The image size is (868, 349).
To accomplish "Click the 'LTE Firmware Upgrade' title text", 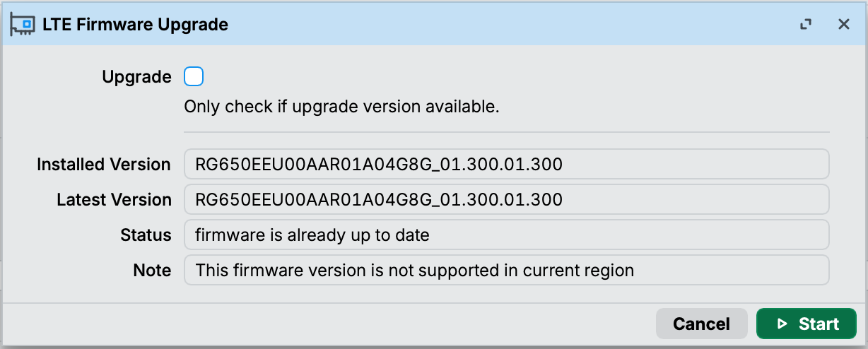I will [135, 25].
